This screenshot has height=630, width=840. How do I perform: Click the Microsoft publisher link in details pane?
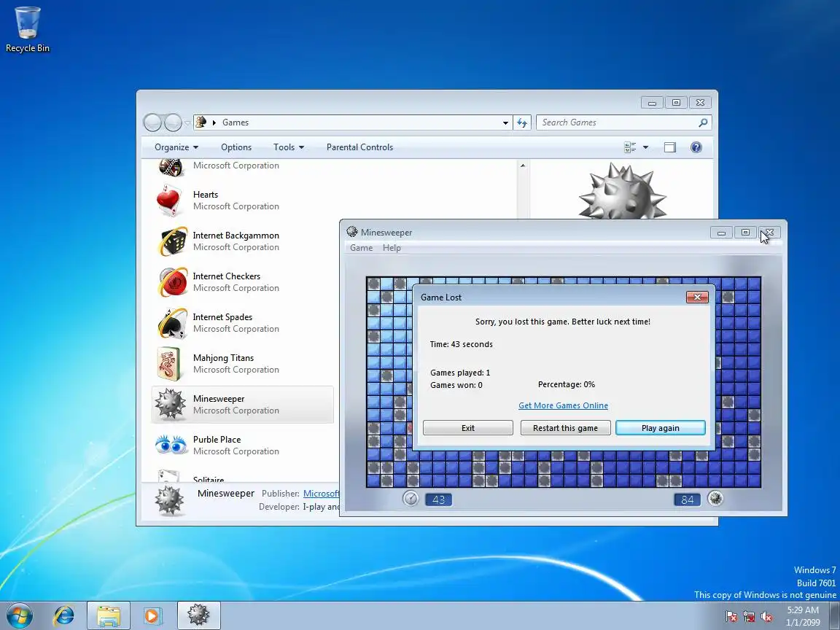pyautogui.click(x=321, y=494)
